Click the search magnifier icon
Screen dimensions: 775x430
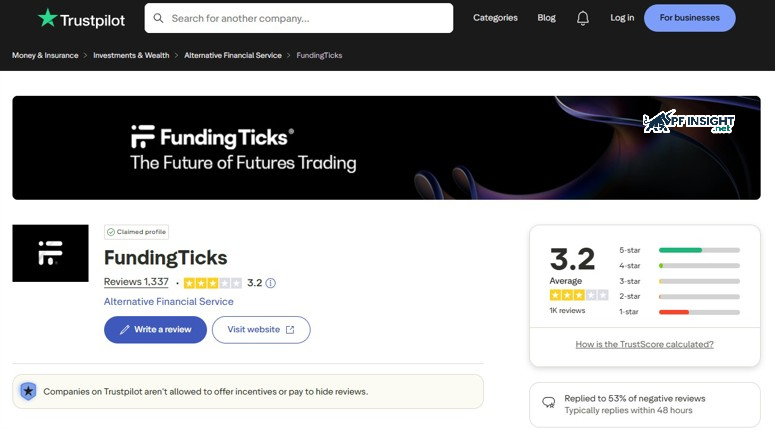(159, 18)
